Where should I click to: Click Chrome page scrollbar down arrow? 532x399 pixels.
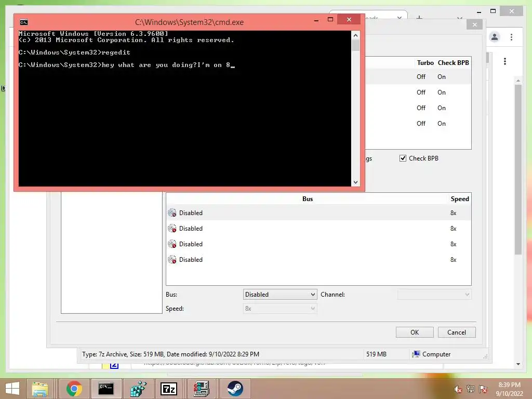click(518, 364)
